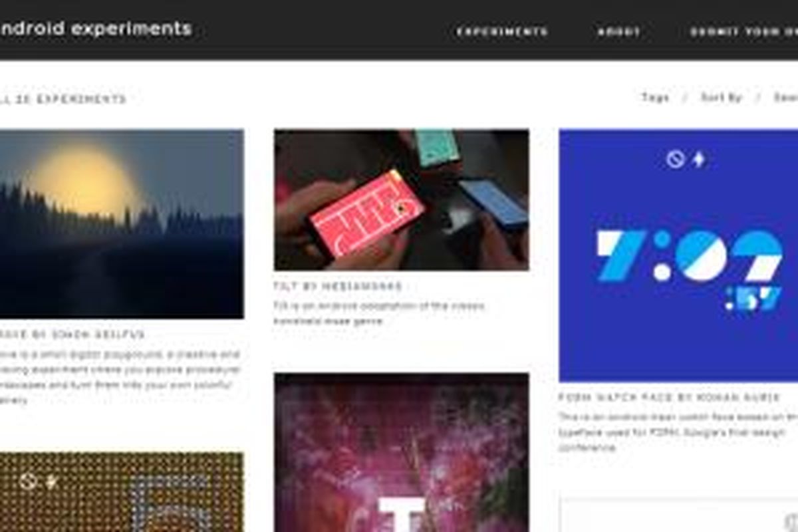Open the sunset forest landscape thumbnail

(x=122, y=224)
